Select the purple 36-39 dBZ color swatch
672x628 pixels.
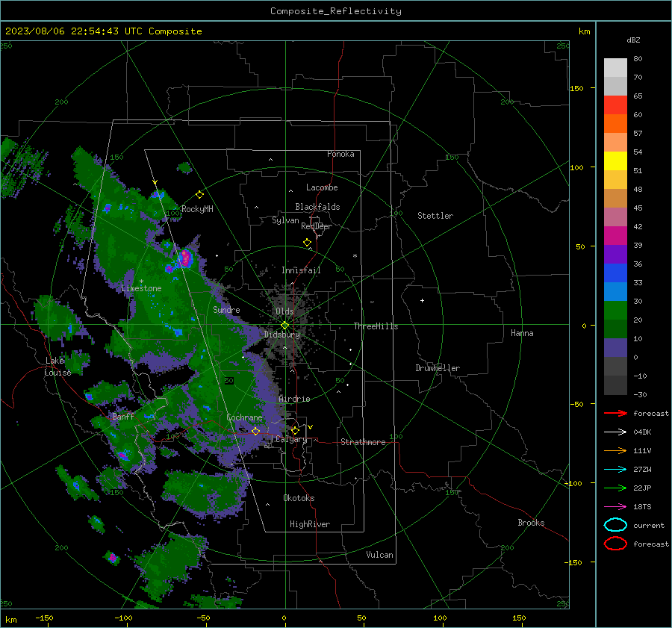(x=615, y=254)
